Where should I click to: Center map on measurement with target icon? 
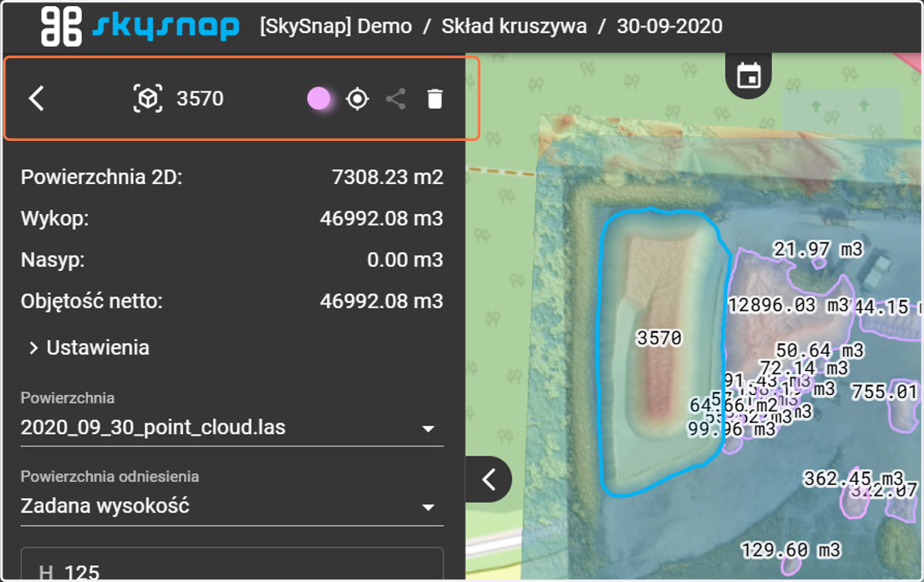coord(357,99)
